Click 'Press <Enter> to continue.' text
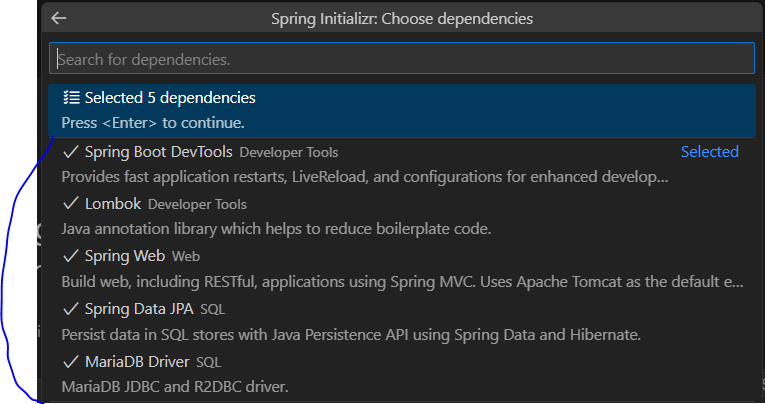This screenshot has height=404, width=765. [153, 123]
